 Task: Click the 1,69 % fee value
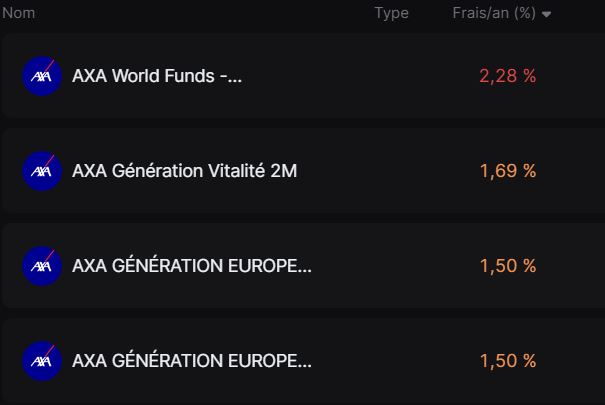pyautogui.click(x=508, y=171)
